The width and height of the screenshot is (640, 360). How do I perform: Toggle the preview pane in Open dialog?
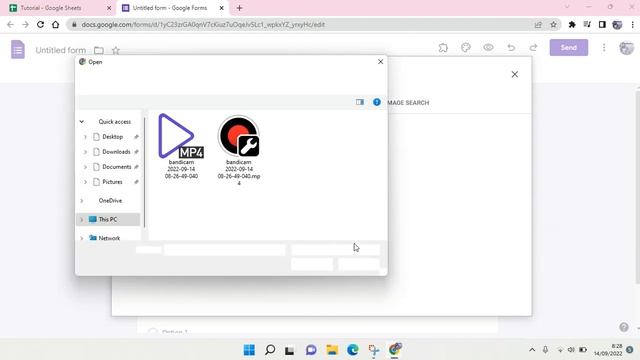(360, 102)
